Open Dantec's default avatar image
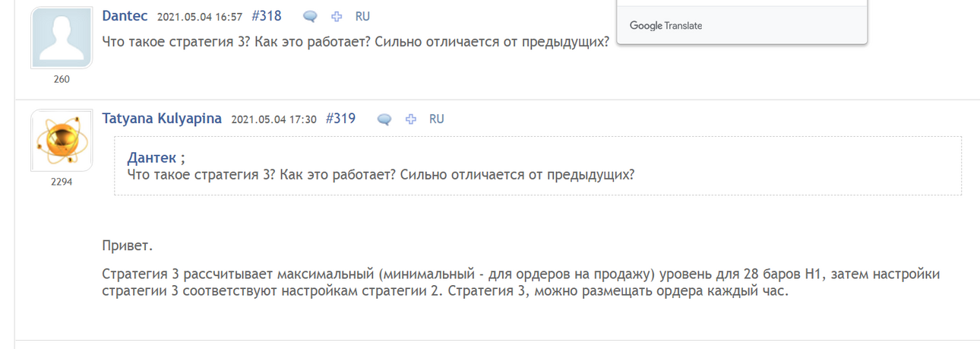 click(62, 37)
